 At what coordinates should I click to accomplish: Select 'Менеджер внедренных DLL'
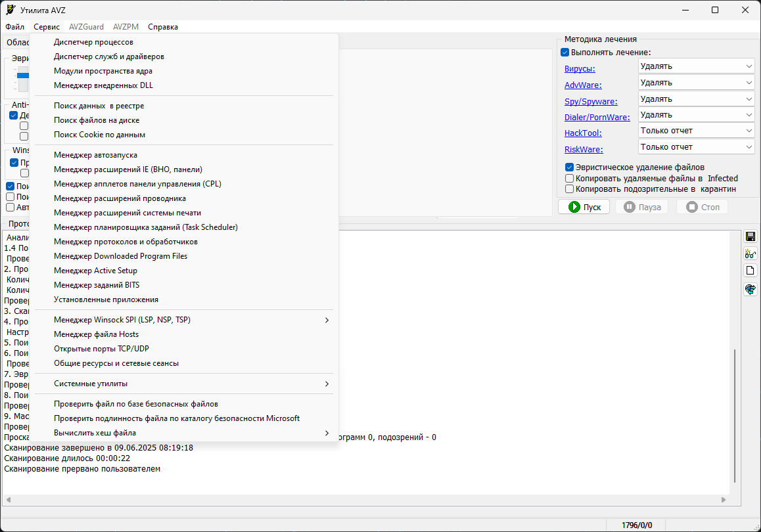click(x=184, y=86)
